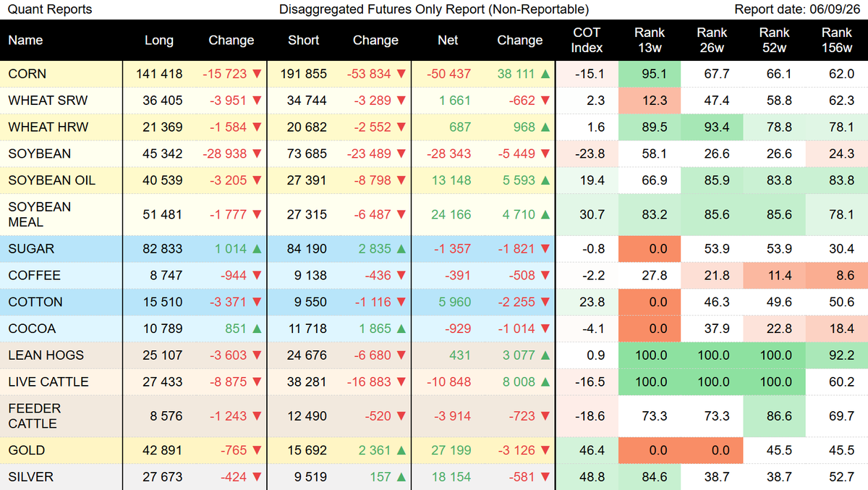Click the Rank 52w column header
Viewport: 868px width, 490px height.
775,41
